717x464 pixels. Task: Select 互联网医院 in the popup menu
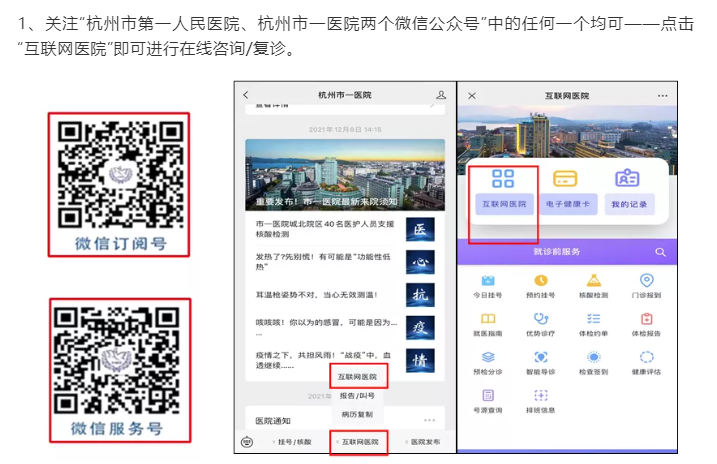click(357, 377)
